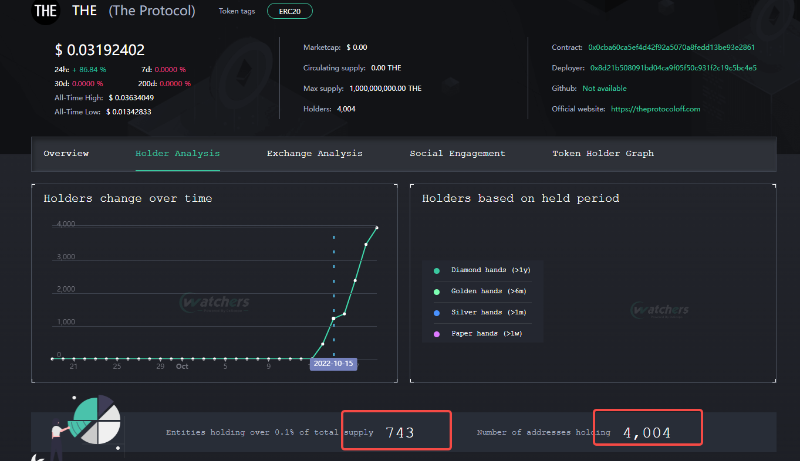Click the THE token logo icon

(45, 11)
